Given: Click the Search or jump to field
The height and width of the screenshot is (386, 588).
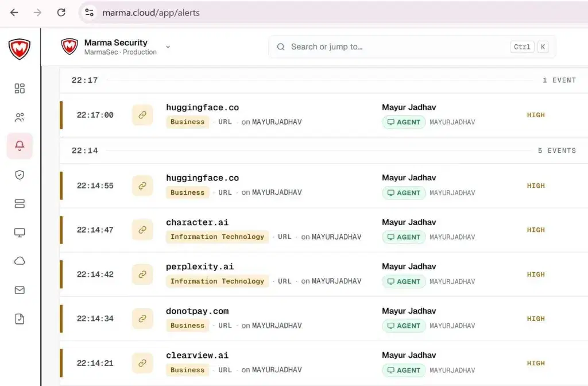Looking at the screenshot, I should tap(412, 47).
